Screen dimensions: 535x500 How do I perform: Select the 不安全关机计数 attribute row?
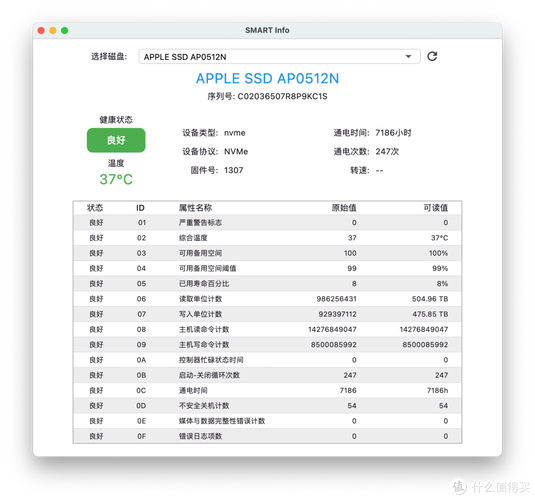click(268, 405)
